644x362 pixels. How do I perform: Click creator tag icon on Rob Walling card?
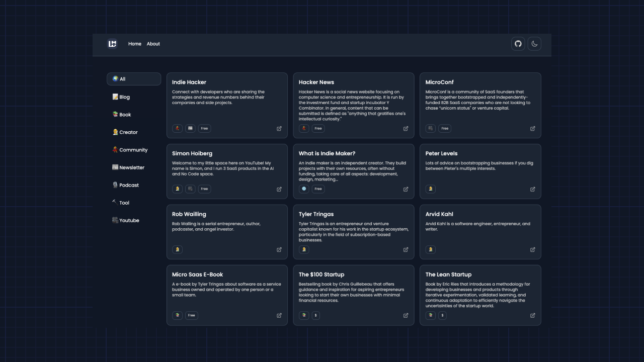pyautogui.click(x=177, y=249)
